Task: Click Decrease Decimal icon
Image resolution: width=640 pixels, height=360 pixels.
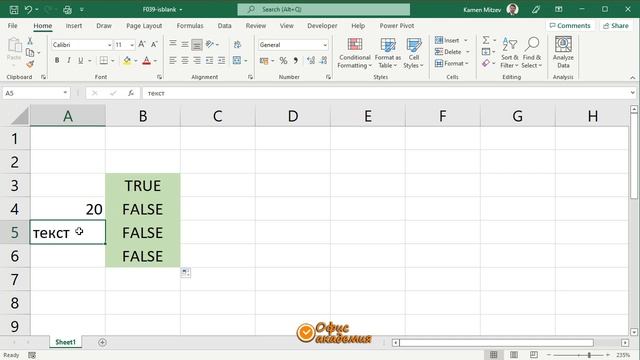Action: click(x=323, y=61)
